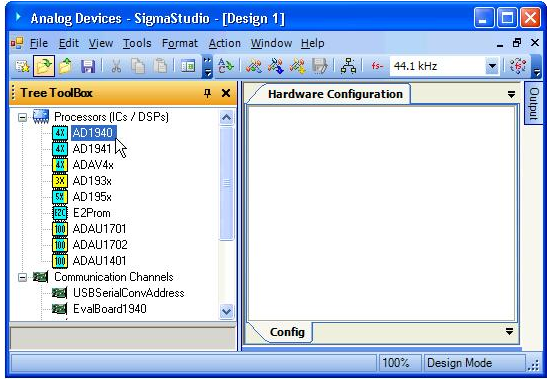
Task: Close the Tree ToolBox panel
Action: pos(226,93)
